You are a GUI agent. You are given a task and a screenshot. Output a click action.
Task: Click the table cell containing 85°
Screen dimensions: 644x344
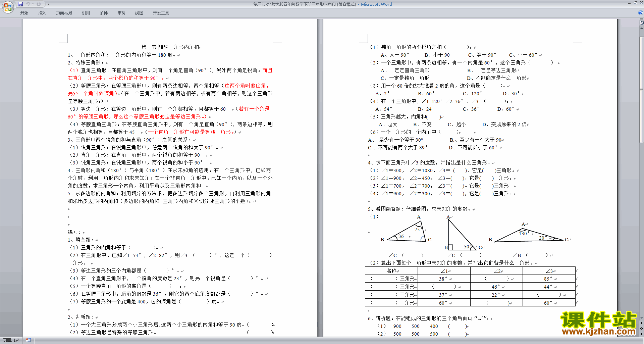(549, 279)
